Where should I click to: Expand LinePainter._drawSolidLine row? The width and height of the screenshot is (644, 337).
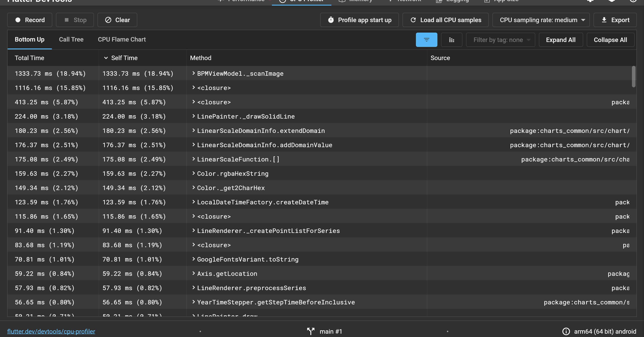[193, 116]
